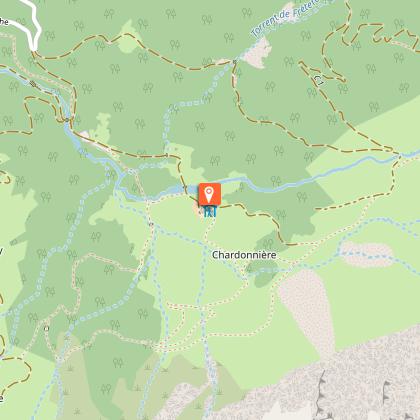Select the small square marker on the southwest forest path
Viewport: 420px width, 420px height.
point(47,328)
